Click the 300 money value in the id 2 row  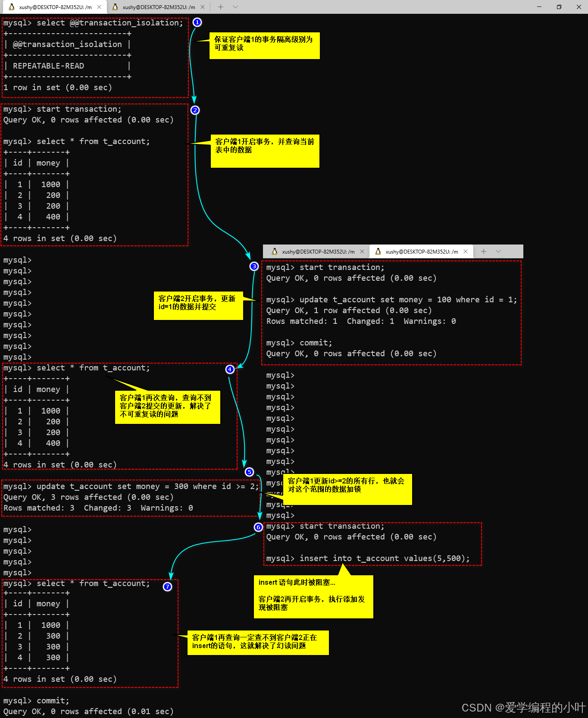53,636
